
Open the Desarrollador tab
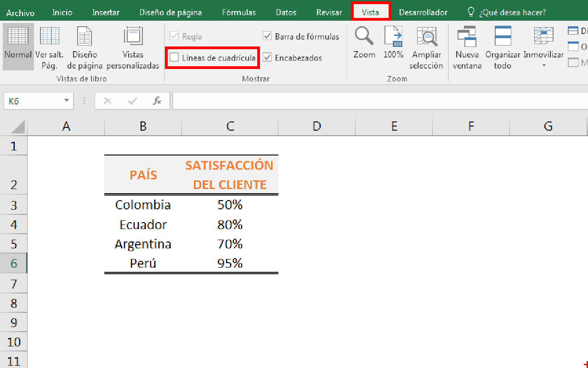pyautogui.click(x=423, y=12)
